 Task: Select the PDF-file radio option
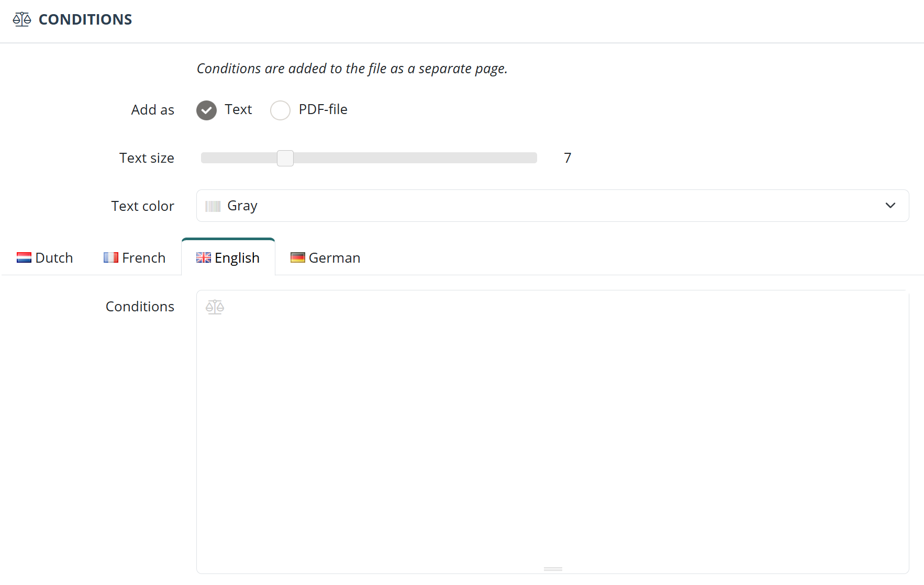pos(280,110)
